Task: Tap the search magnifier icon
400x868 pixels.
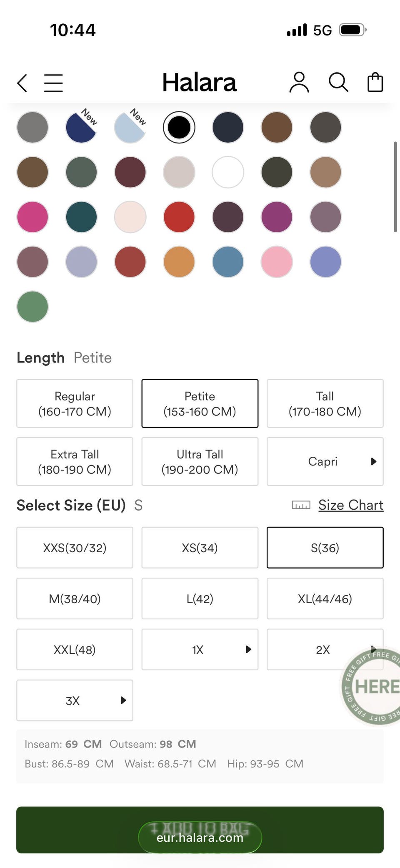Action: click(338, 82)
